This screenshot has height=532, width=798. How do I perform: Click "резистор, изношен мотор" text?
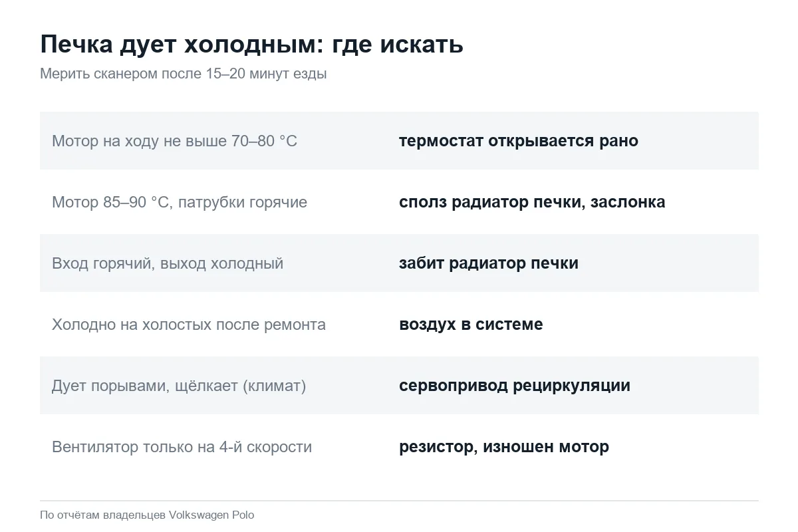(504, 447)
